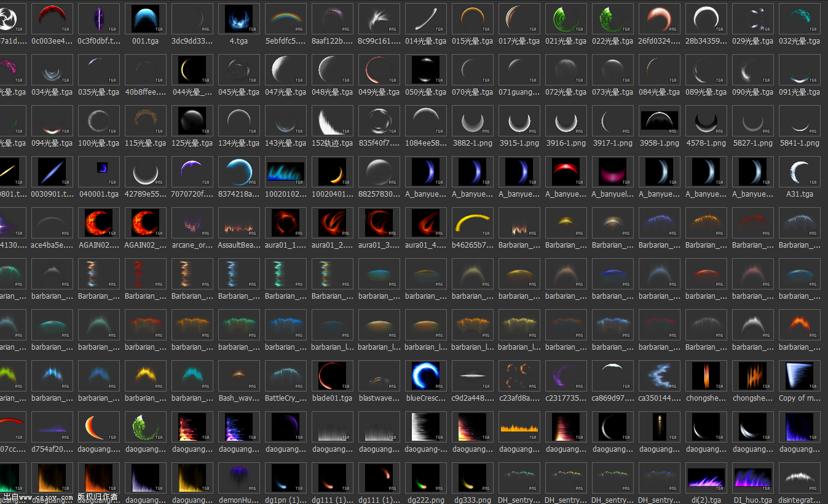Open the aura01_1 red ring thumbnail
The height and width of the screenshot is (504, 828).
pos(286,222)
